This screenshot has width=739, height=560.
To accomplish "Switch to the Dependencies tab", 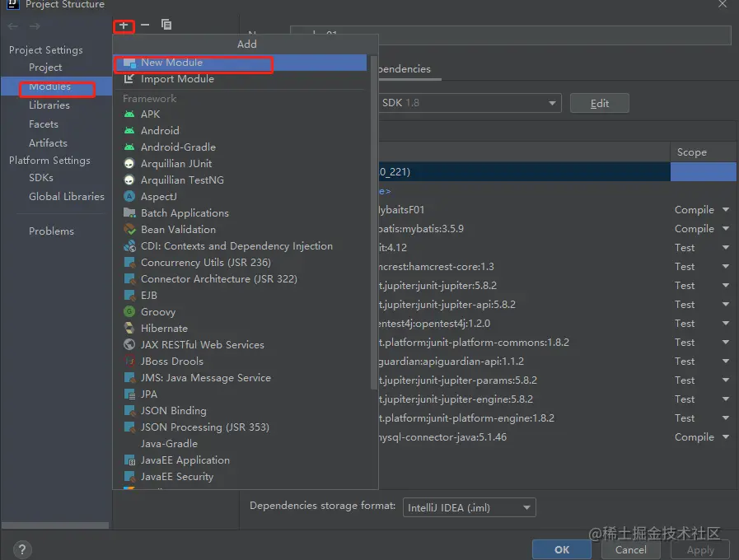I will click(x=409, y=69).
